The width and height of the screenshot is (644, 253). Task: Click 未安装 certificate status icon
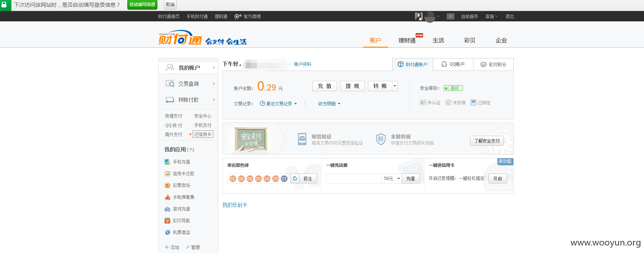448,103
